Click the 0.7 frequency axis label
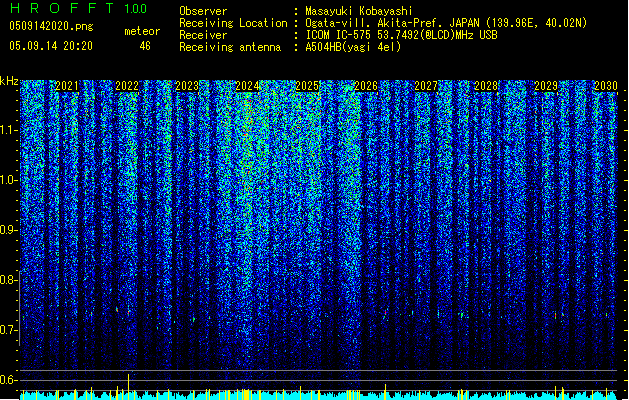629x400 pixels. [x=9, y=330]
